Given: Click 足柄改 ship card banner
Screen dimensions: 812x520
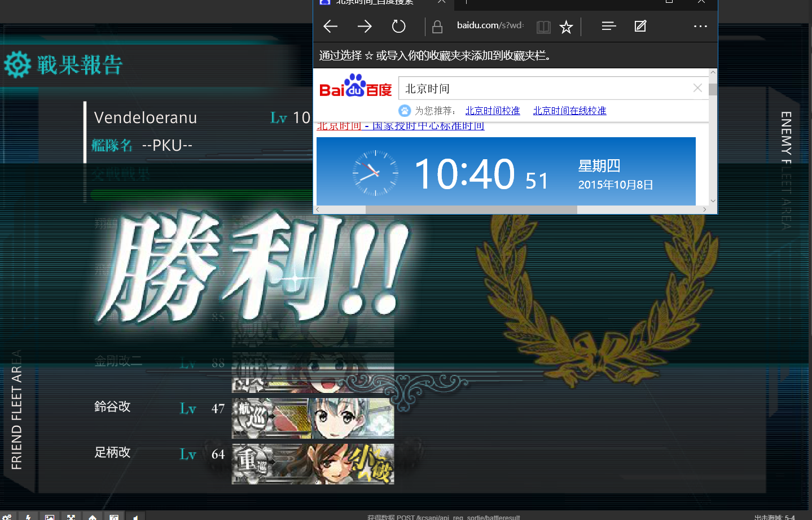Looking at the screenshot, I should pos(313,464).
